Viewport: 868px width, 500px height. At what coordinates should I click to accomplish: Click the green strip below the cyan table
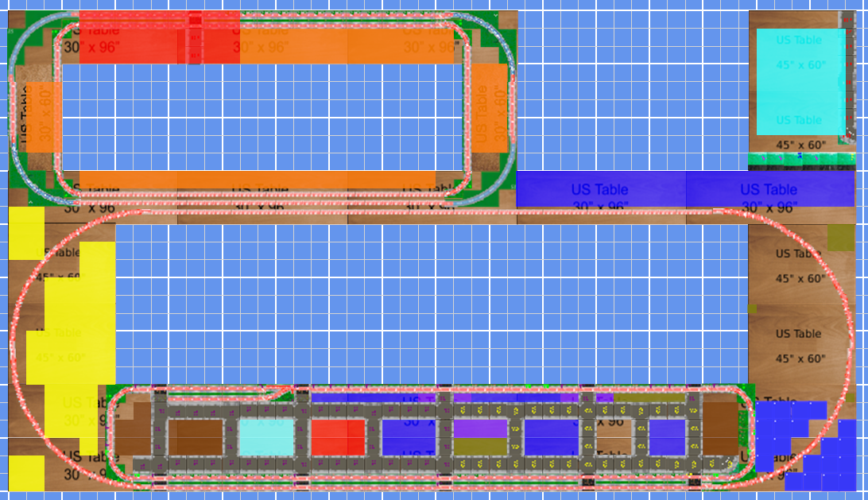pyautogui.click(x=801, y=161)
